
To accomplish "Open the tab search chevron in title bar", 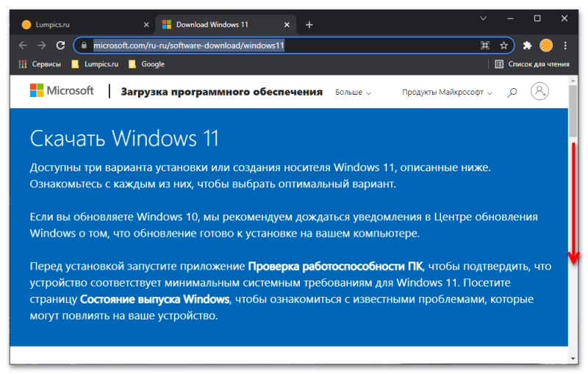I will [x=483, y=18].
